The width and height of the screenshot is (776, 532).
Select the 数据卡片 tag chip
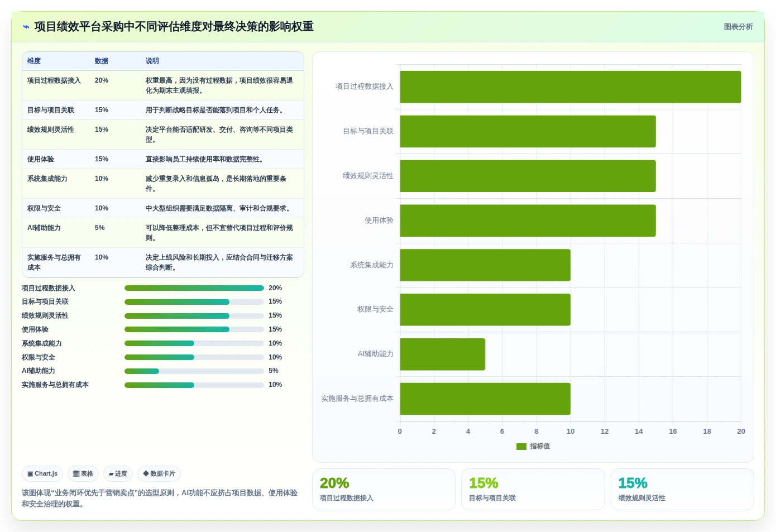[x=159, y=473]
